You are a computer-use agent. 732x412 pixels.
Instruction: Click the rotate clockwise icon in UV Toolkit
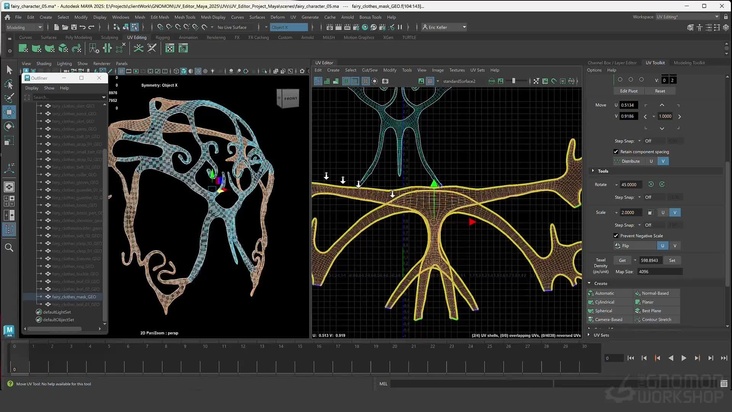662,184
